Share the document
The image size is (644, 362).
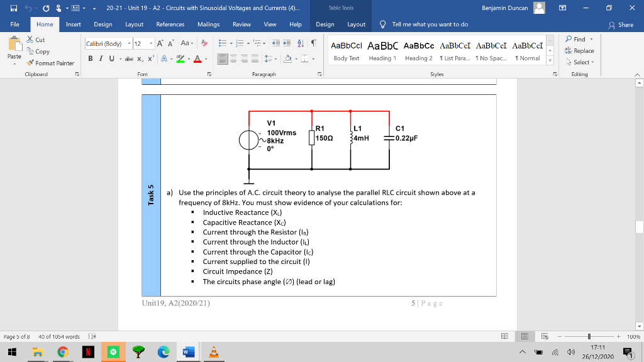pos(621,25)
